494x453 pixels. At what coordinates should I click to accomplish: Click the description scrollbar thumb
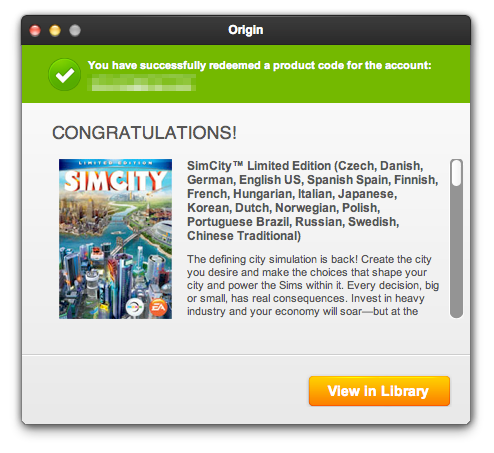click(456, 173)
